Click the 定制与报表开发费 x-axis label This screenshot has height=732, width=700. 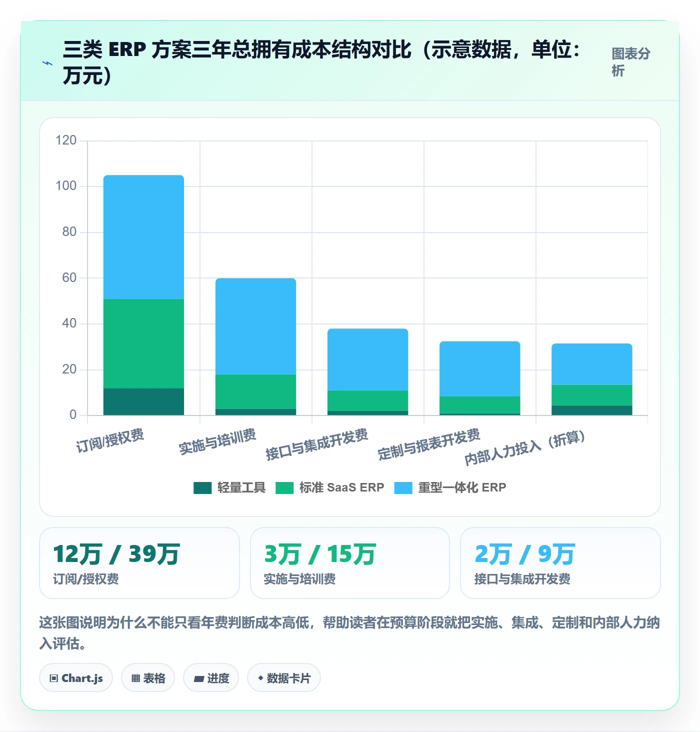point(429,444)
